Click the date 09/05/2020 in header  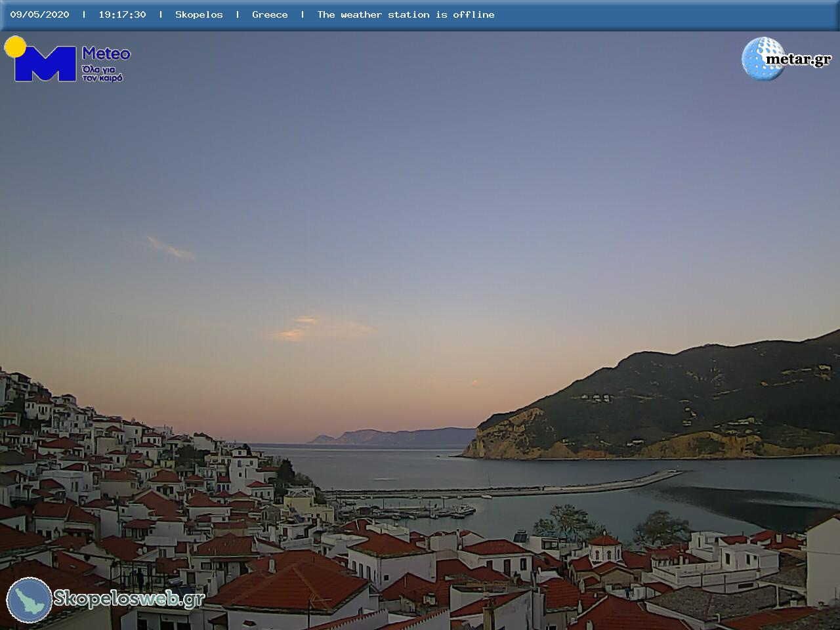(39, 14)
